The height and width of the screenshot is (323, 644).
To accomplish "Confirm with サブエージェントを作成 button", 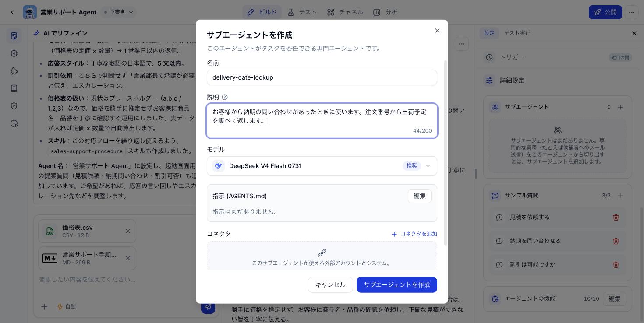I will pos(397,285).
